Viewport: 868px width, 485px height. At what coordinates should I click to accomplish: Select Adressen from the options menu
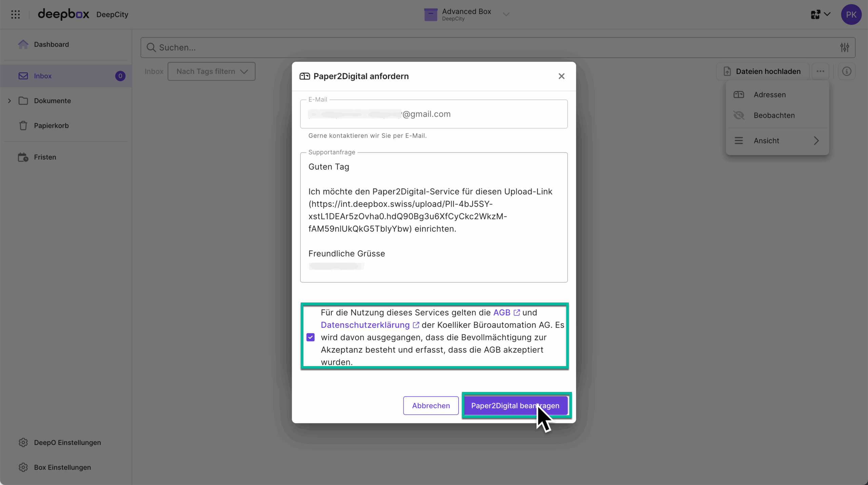click(x=777, y=95)
